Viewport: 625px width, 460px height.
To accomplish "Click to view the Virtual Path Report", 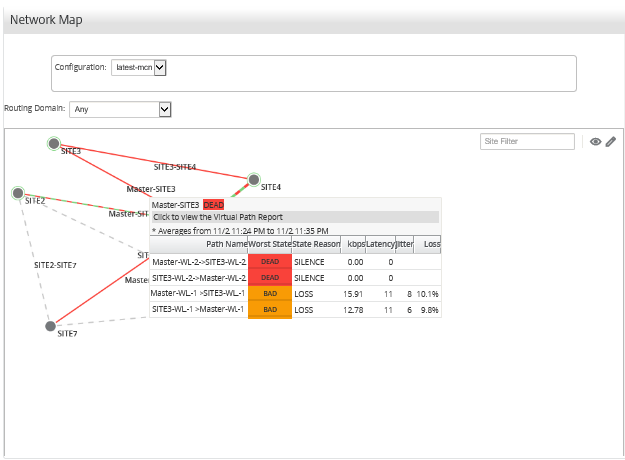I will 295,217.
